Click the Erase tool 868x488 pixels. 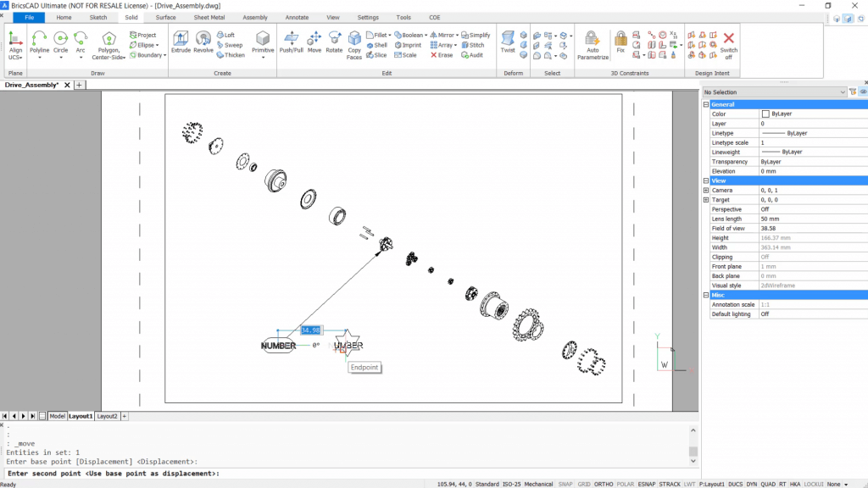tap(442, 55)
